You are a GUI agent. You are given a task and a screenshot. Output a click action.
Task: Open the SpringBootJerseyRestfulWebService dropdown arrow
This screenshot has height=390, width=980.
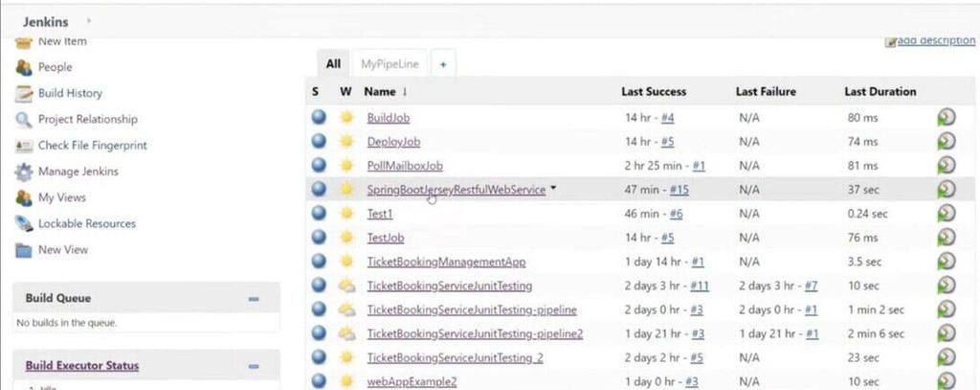click(x=553, y=189)
